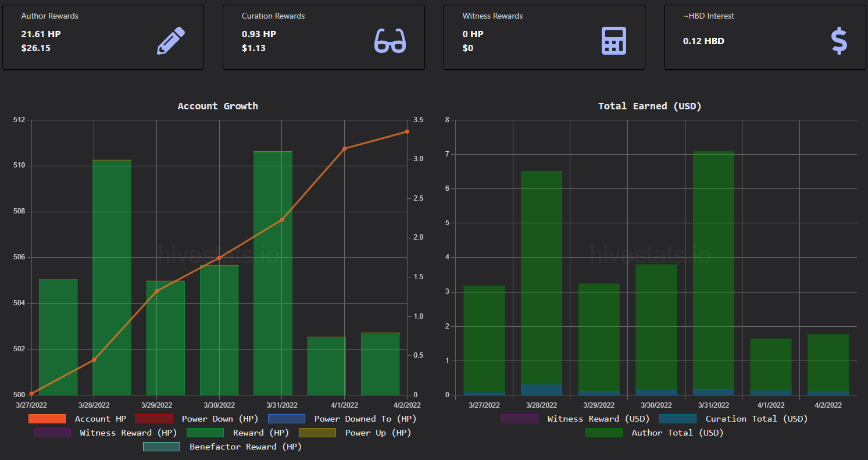Click the Account HP legend label
Viewport: 868px width, 460px height.
click(101, 419)
